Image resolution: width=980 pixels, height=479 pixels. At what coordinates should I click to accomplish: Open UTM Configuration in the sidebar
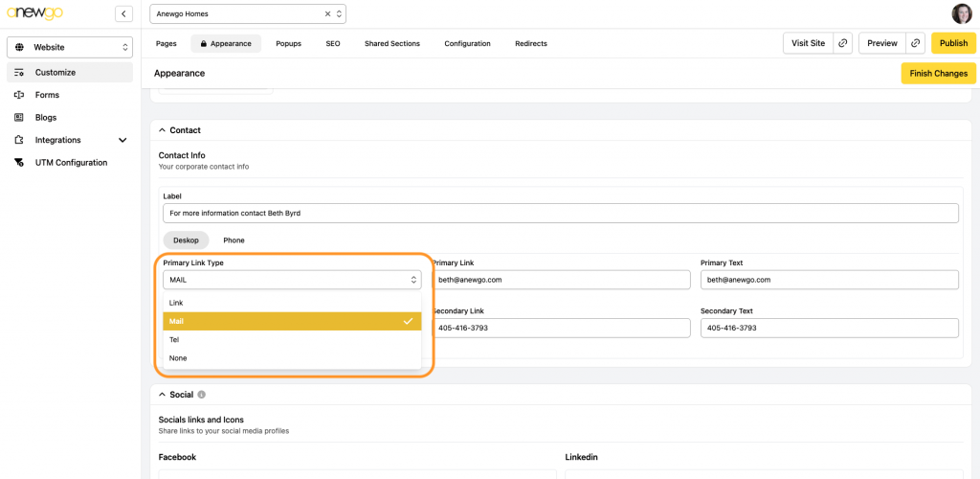pyautogui.click(x=71, y=163)
